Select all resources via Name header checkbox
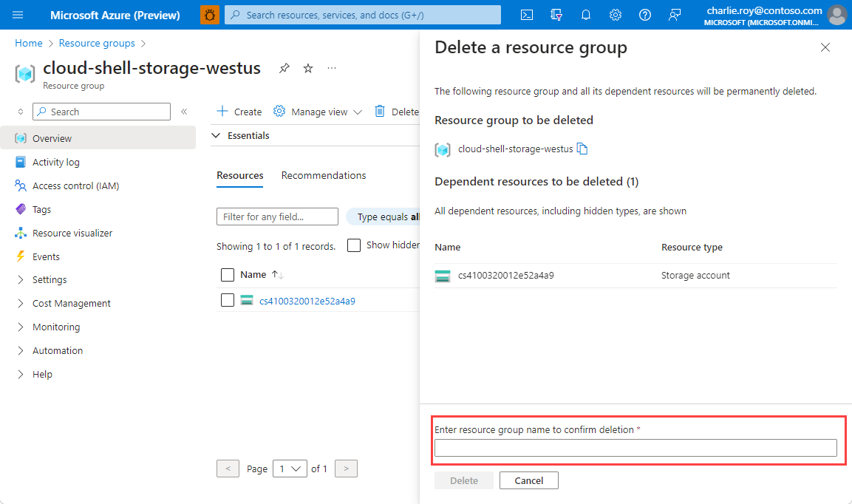 (x=227, y=274)
